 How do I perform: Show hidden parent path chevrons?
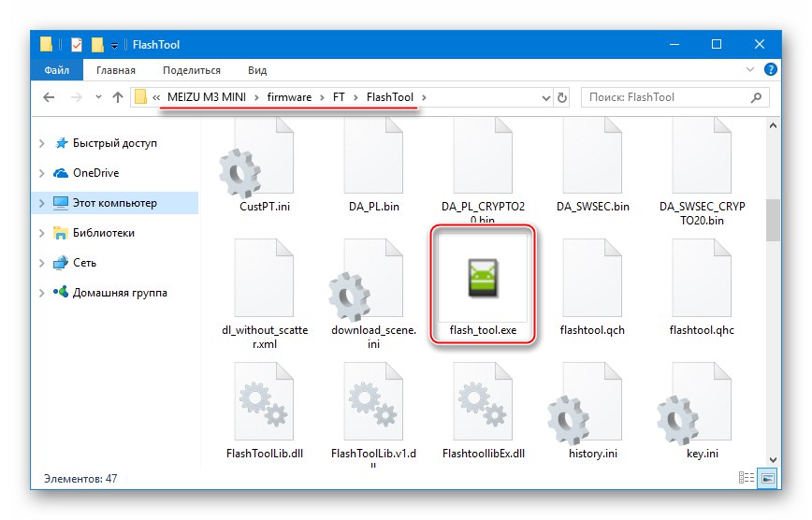coord(156,97)
